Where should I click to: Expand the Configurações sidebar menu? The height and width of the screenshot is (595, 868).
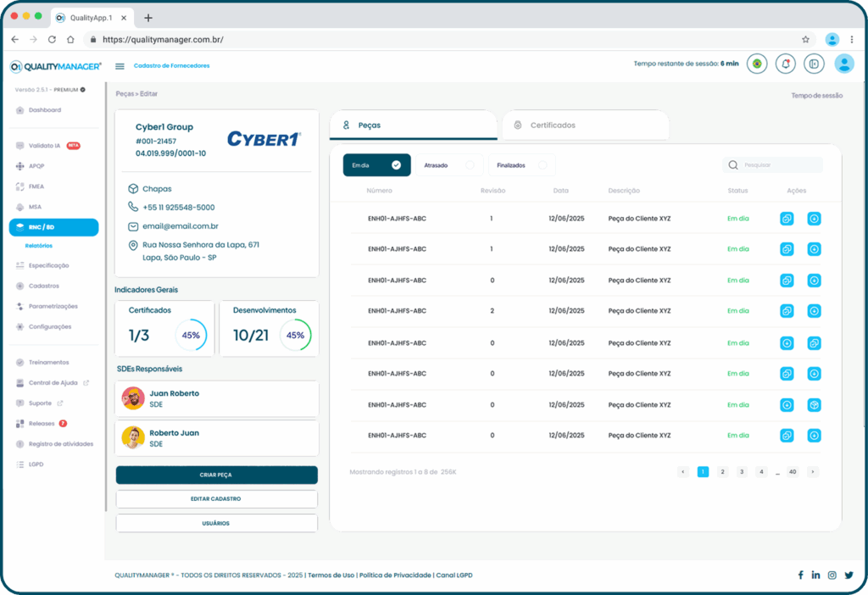point(49,326)
